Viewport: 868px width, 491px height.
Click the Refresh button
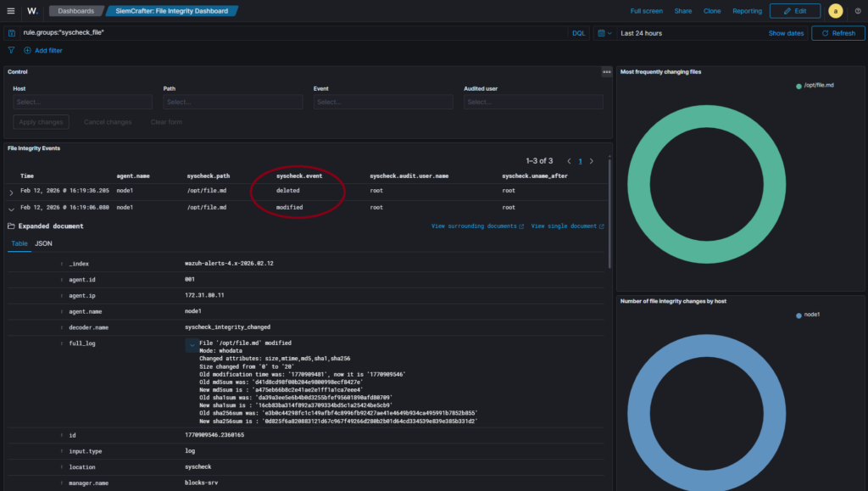tap(838, 33)
